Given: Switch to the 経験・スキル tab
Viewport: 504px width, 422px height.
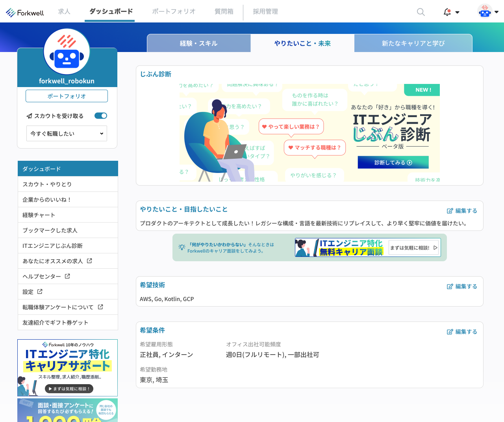Looking at the screenshot, I should coord(199,43).
